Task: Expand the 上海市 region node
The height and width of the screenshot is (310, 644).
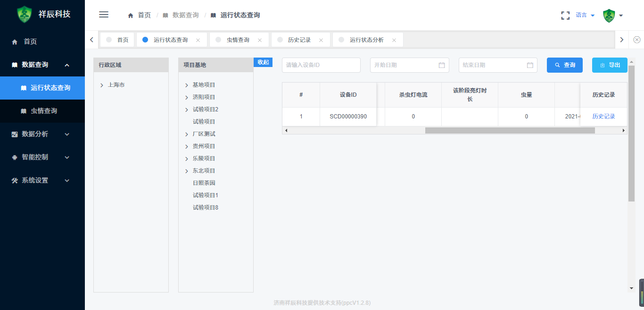Action: click(x=102, y=85)
